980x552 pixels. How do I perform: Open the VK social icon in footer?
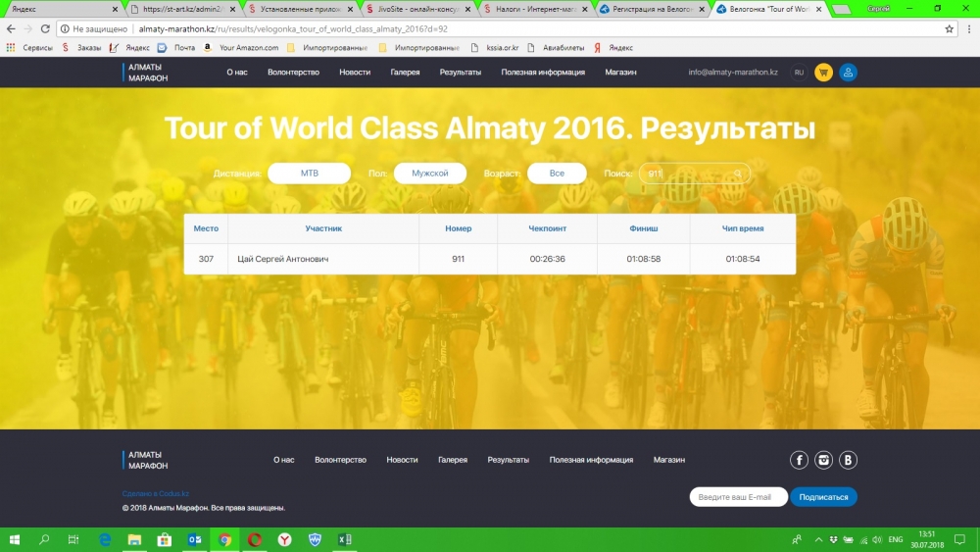click(849, 460)
